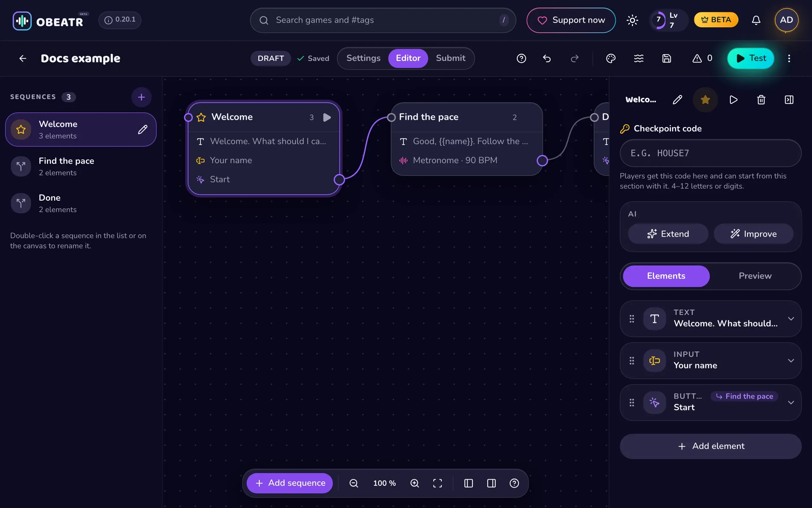Delete sequence with the trash icon
This screenshot has width=812, height=508.
click(761, 100)
